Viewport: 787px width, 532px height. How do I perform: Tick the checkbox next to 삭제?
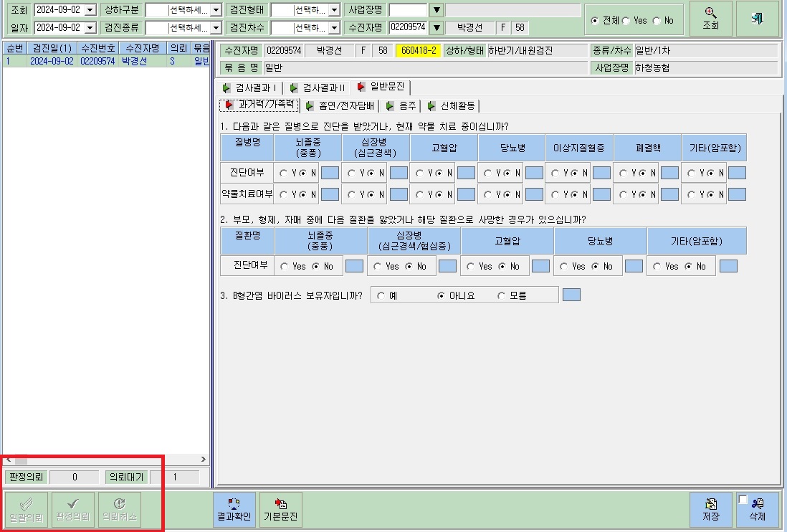click(x=743, y=499)
